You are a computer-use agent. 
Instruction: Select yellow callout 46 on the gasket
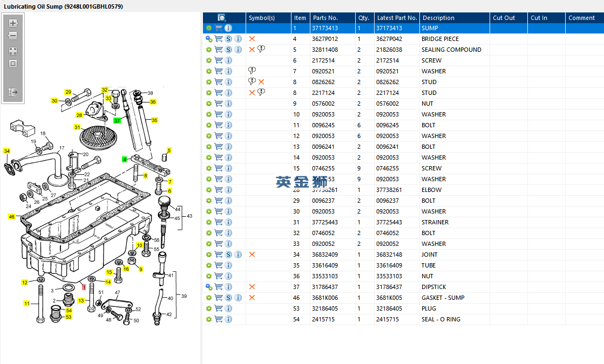[x=11, y=217]
